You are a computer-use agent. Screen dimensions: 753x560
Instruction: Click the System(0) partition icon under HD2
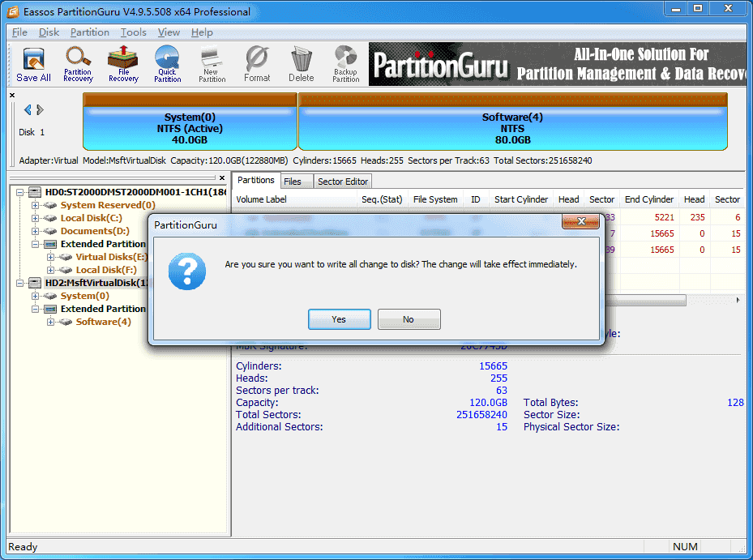pos(50,297)
